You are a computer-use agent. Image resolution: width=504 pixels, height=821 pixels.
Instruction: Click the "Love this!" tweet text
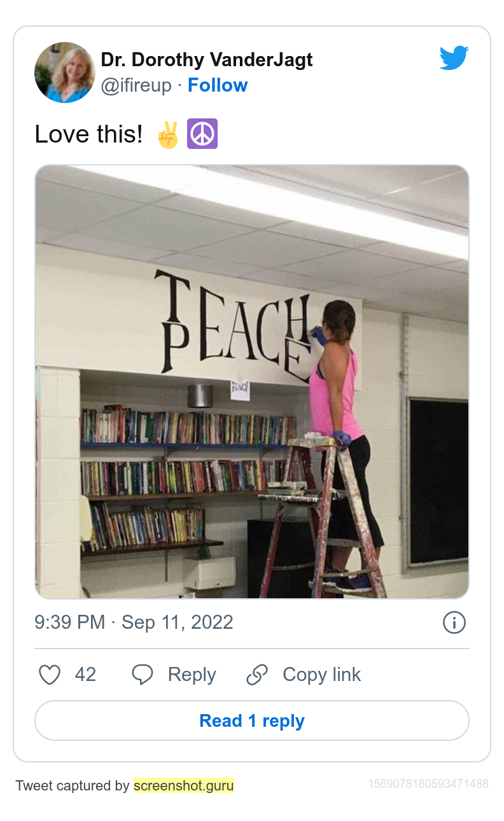[x=88, y=135]
